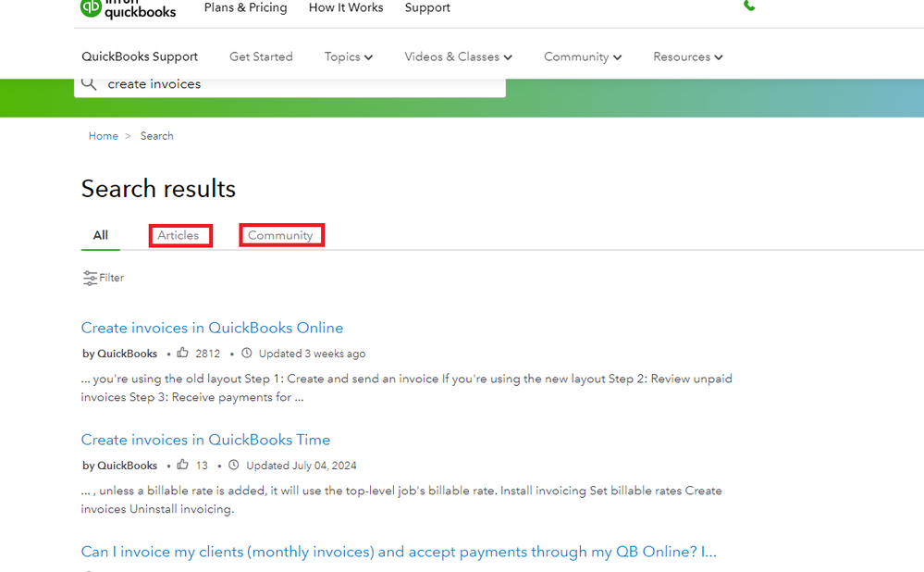
Task: Click the QuickBooks logo
Action: (x=128, y=9)
